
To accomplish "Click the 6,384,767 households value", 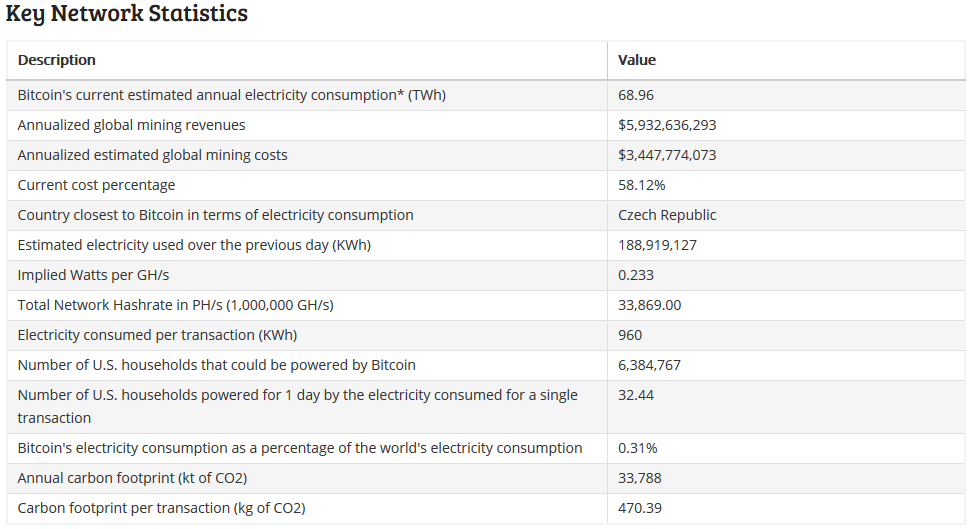I will (x=649, y=365).
